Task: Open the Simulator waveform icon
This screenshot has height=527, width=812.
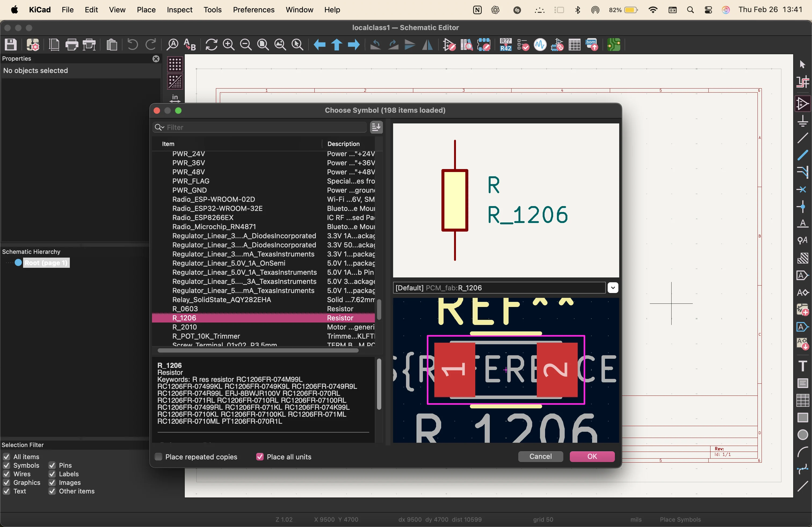Action: tap(540, 45)
